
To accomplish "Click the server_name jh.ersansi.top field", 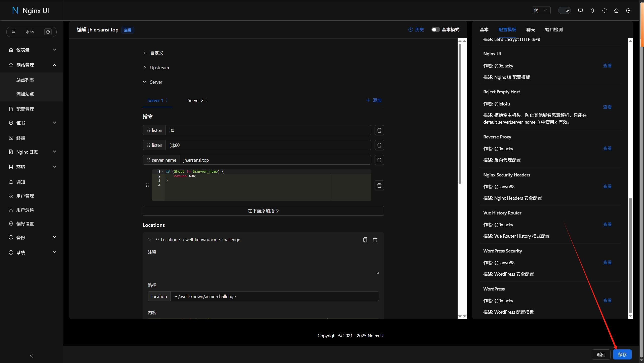I will coord(275,160).
